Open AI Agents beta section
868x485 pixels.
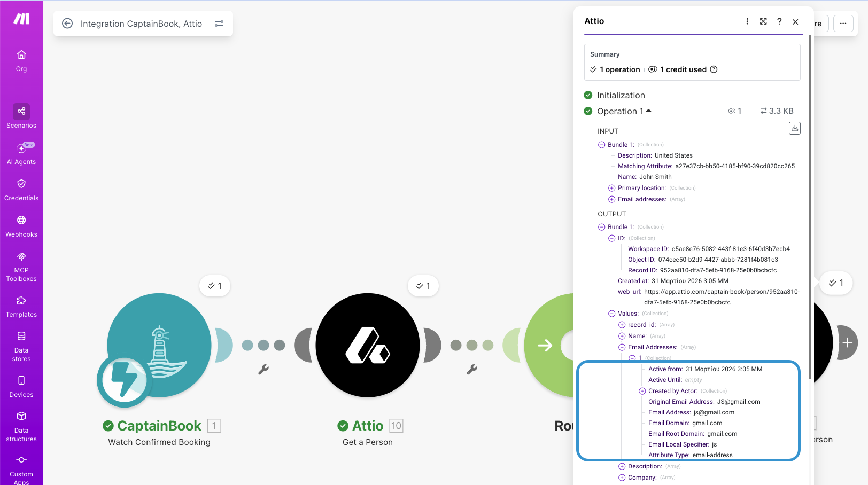[x=21, y=154]
